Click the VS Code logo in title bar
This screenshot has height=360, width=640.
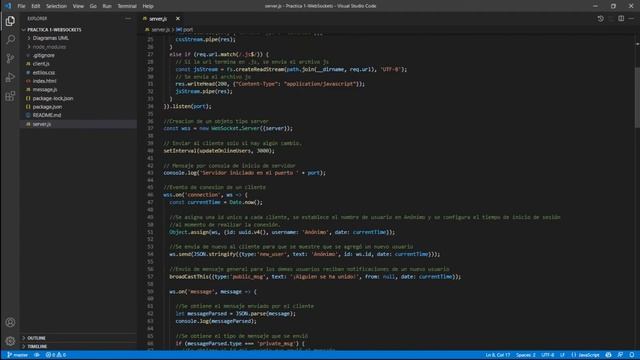click(8, 6)
